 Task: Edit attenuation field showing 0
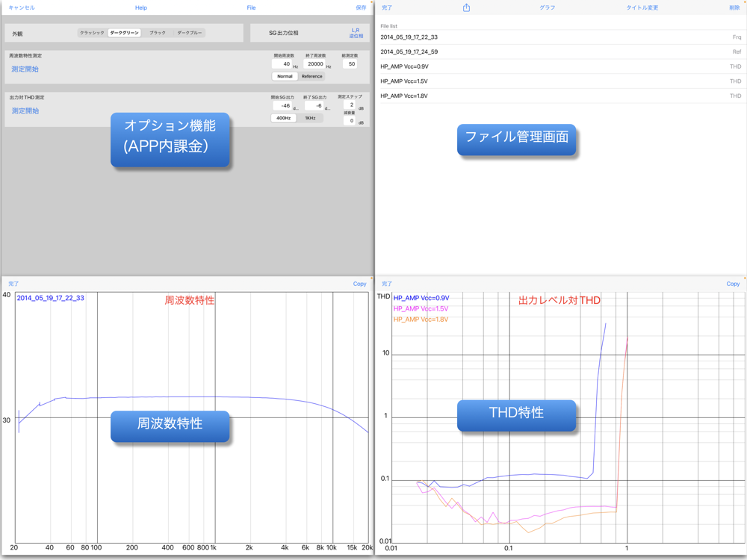(350, 120)
